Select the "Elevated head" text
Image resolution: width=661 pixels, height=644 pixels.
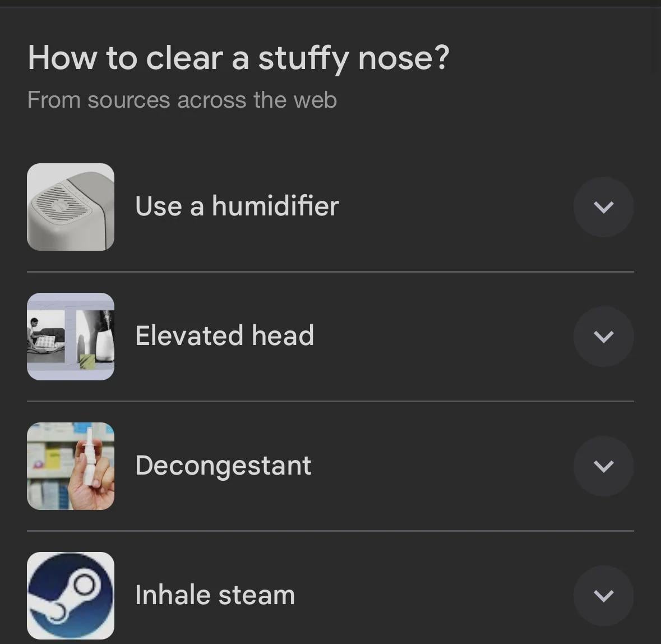pos(224,335)
